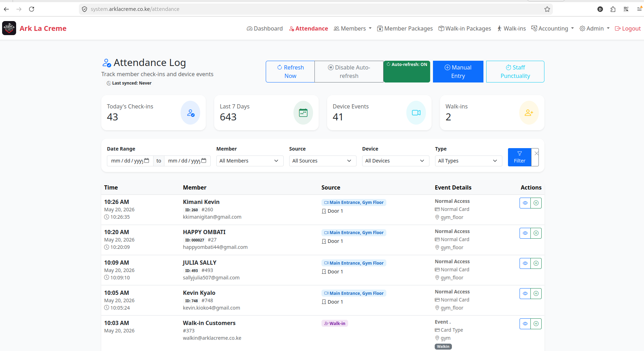Open the All Members dropdown

coord(250,161)
